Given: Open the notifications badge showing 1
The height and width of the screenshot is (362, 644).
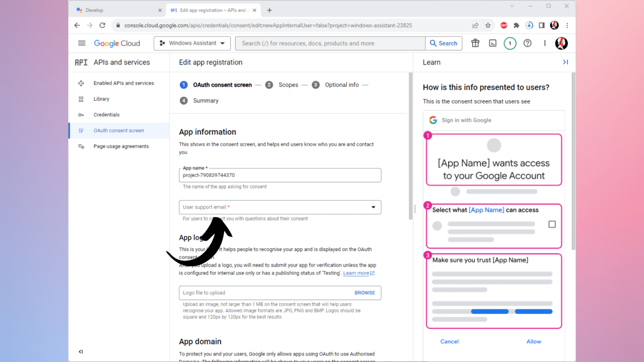Looking at the screenshot, I should pyautogui.click(x=510, y=43).
